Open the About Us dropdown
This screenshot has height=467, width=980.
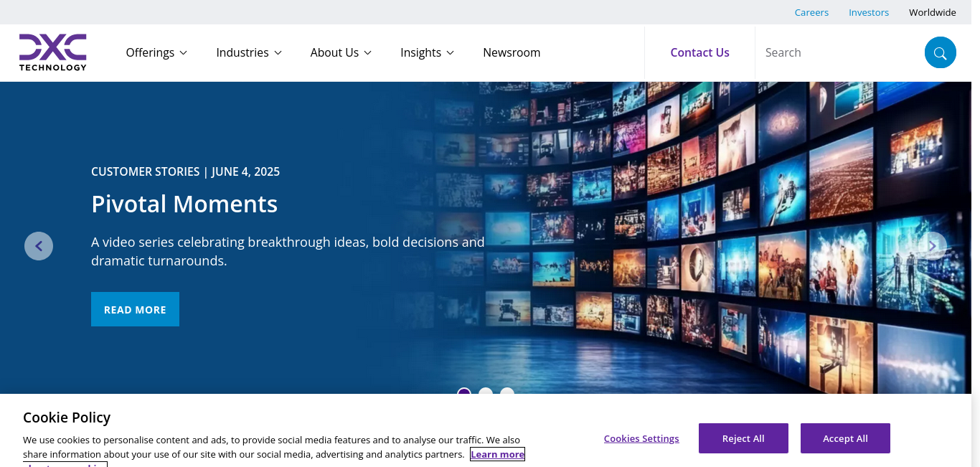point(341,52)
